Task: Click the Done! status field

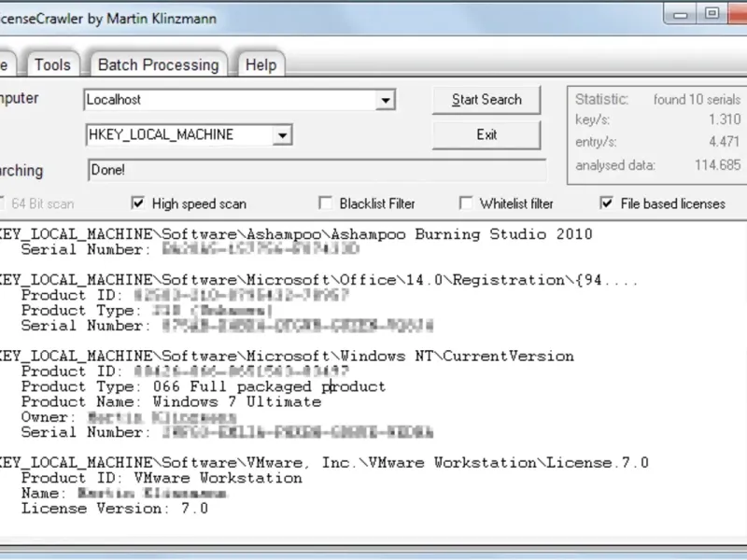Action: [317, 170]
